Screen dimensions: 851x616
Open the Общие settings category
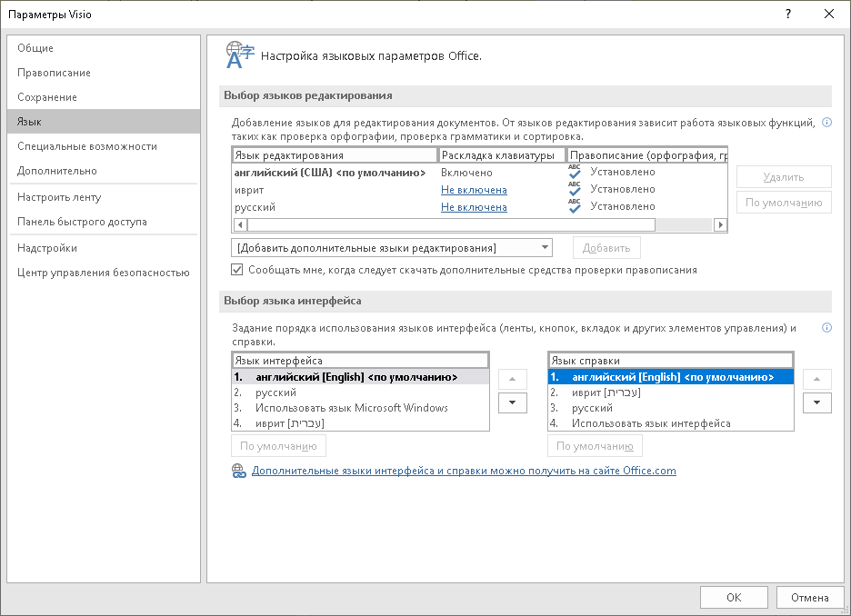click(x=104, y=48)
